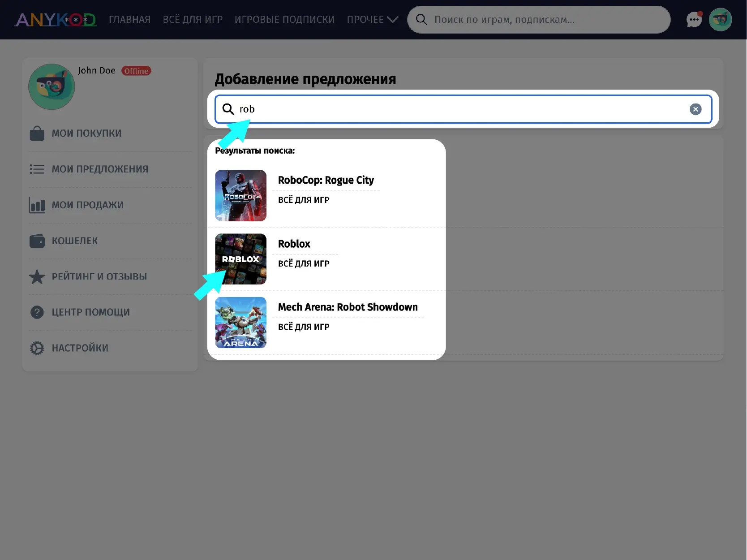Open МОИ ПОКУПКИ in the sidebar
Viewport: 747px width, 560px height.
[x=86, y=134]
